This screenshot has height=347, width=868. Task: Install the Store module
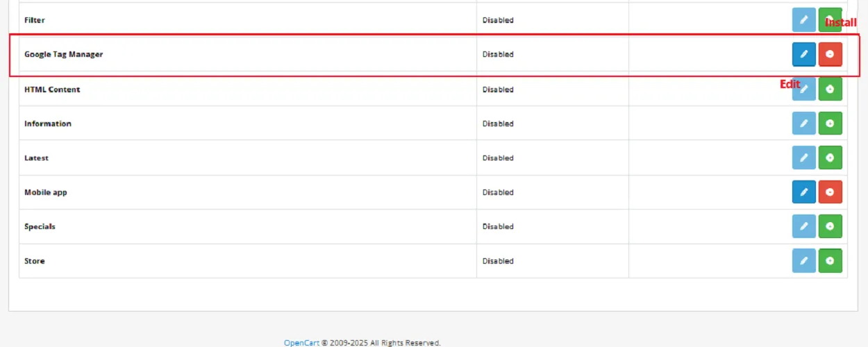(830, 261)
